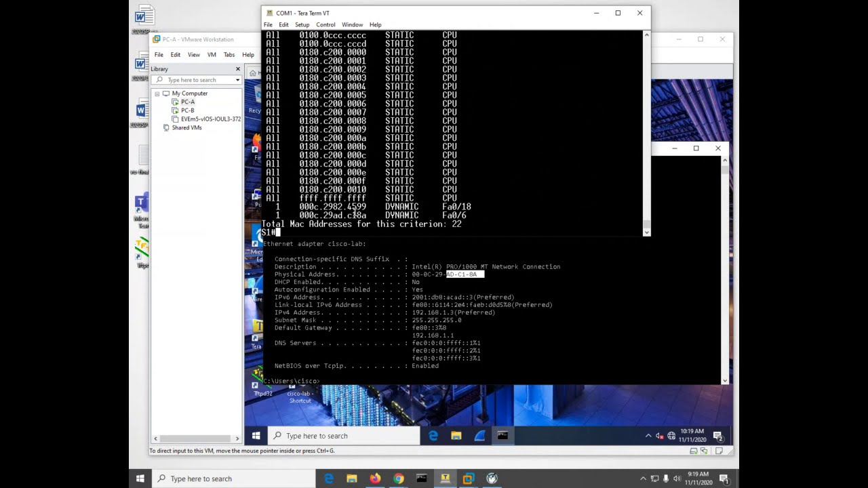The image size is (868, 488).
Task: Click the VMware Workstation title bar icon
Action: pos(157,39)
